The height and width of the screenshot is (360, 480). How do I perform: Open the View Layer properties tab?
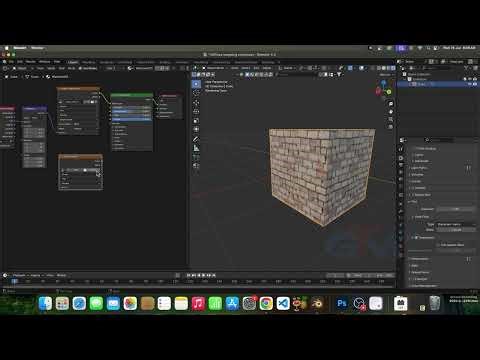(401, 172)
